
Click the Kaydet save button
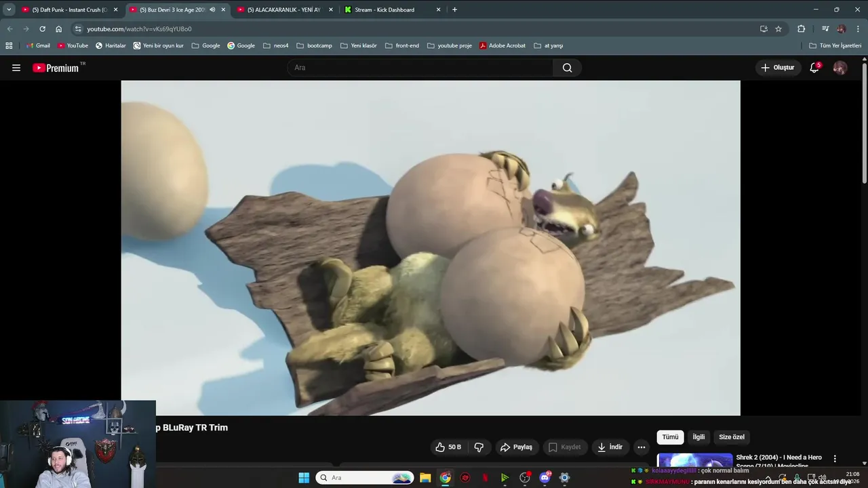pos(564,447)
